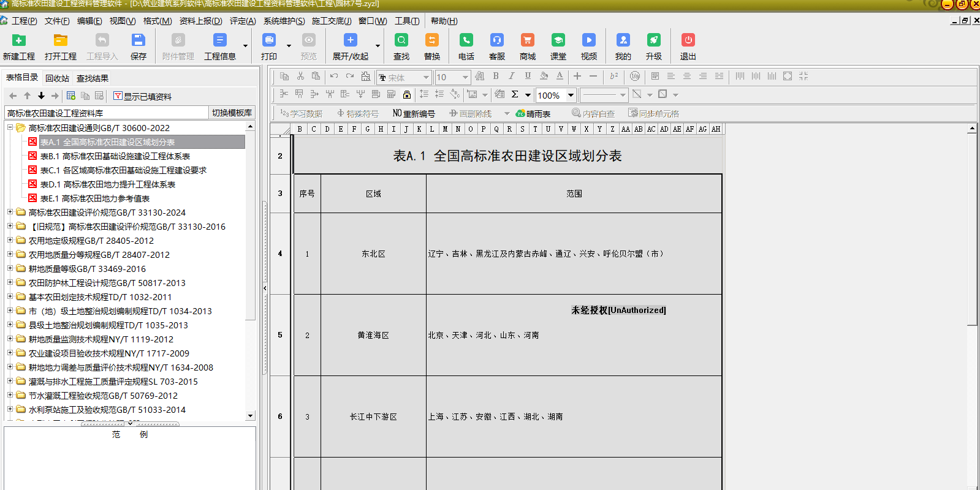The image size is (980, 490).
Task: Click the 新建工程 (New Project) icon
Action: [x=19, y=40]
